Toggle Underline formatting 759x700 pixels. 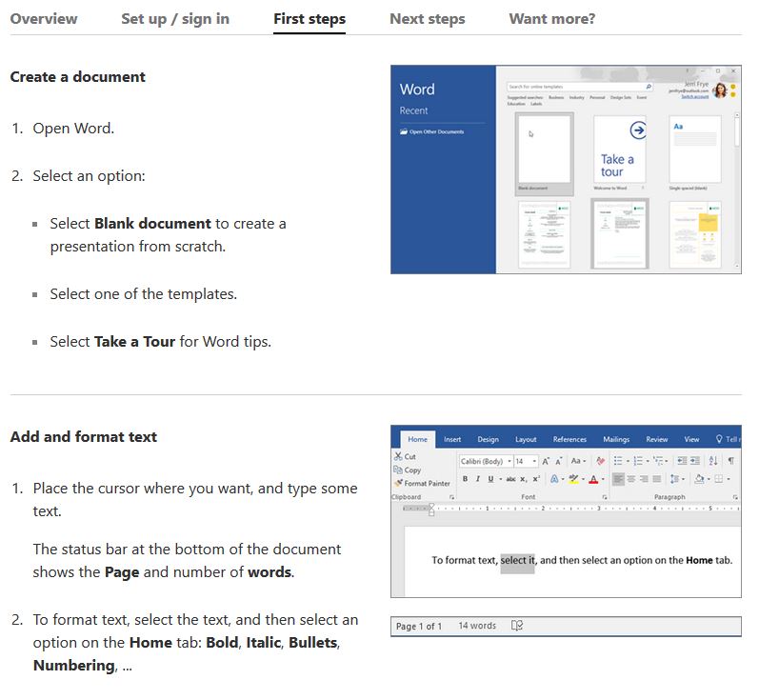tap(490, 479)
